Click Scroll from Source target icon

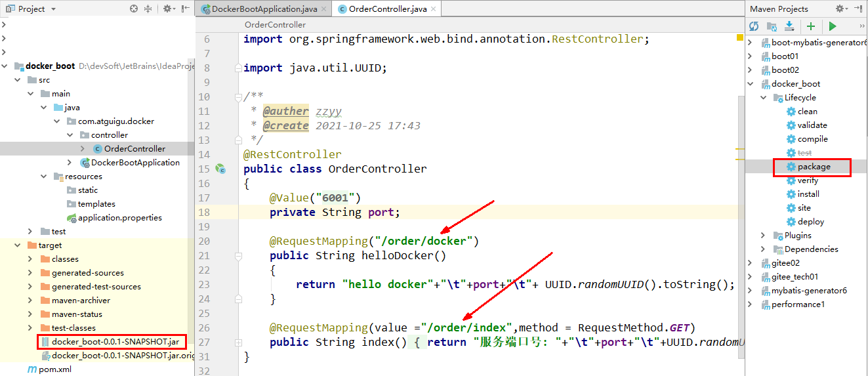pyautogui.click(x=134, y=9)
